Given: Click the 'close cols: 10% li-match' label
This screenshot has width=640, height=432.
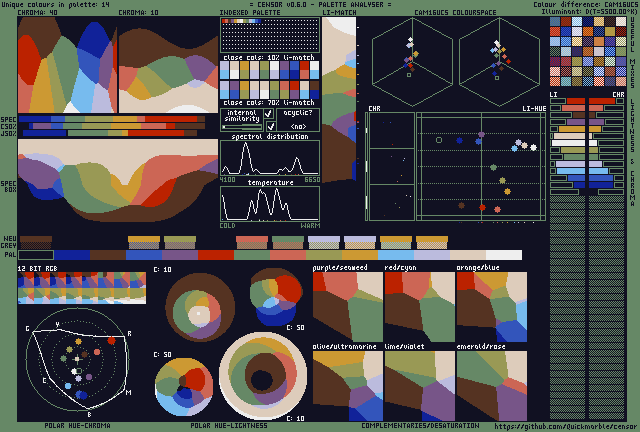Looking at the screenshot, I should point(269,57).
